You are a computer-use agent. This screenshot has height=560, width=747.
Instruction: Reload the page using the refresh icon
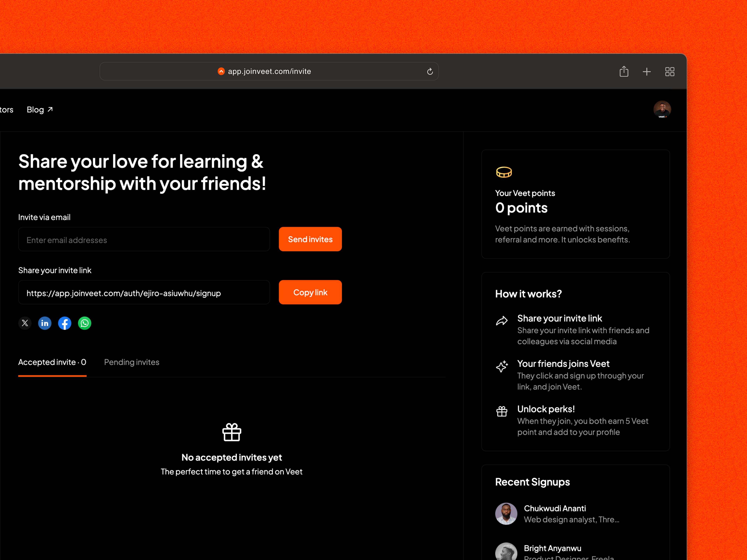click(430, 72)
